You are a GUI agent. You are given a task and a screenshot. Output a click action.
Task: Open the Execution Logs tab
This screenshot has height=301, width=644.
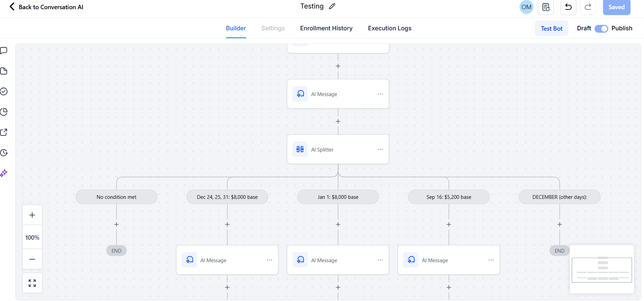(389, 28)
